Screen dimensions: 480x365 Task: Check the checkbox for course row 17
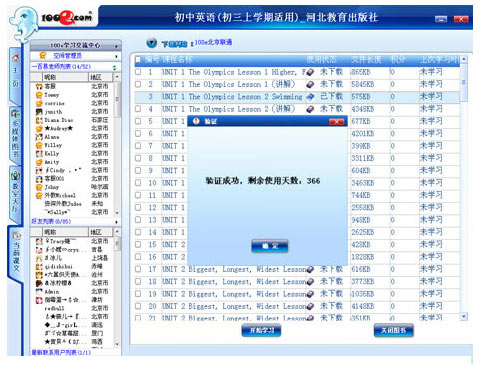point(138,269)
